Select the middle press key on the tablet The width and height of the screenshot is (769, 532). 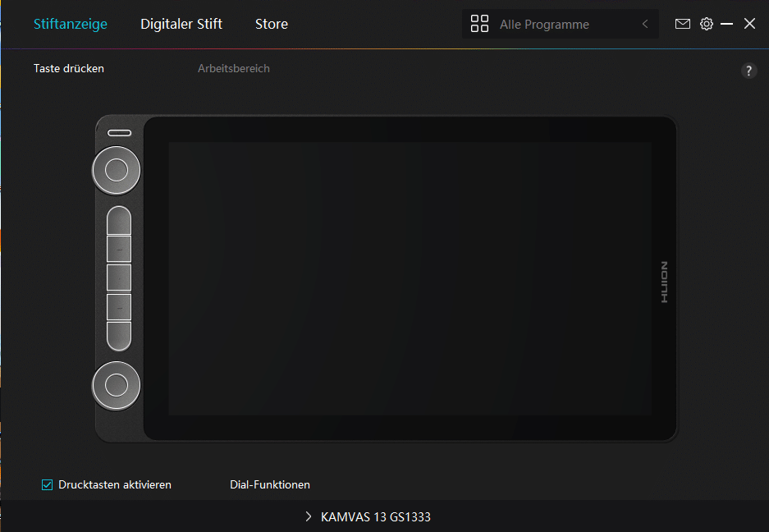point(119,277)
